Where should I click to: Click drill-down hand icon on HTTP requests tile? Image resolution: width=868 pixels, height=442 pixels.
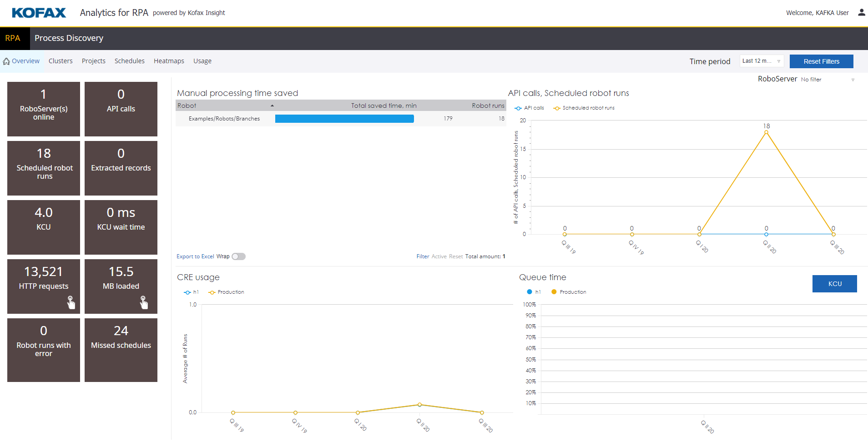tap(71, 302)
